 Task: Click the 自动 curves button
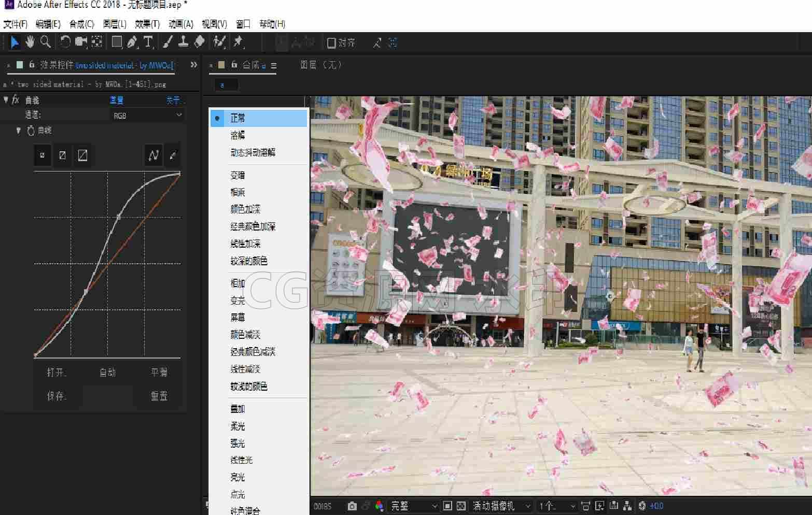[107, 373]
